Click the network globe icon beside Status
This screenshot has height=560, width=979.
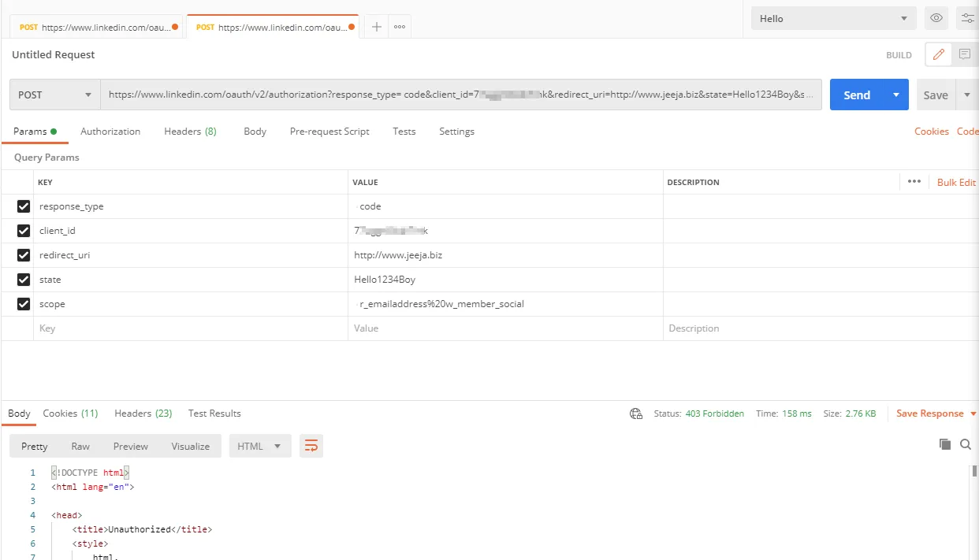pos(635,414)
